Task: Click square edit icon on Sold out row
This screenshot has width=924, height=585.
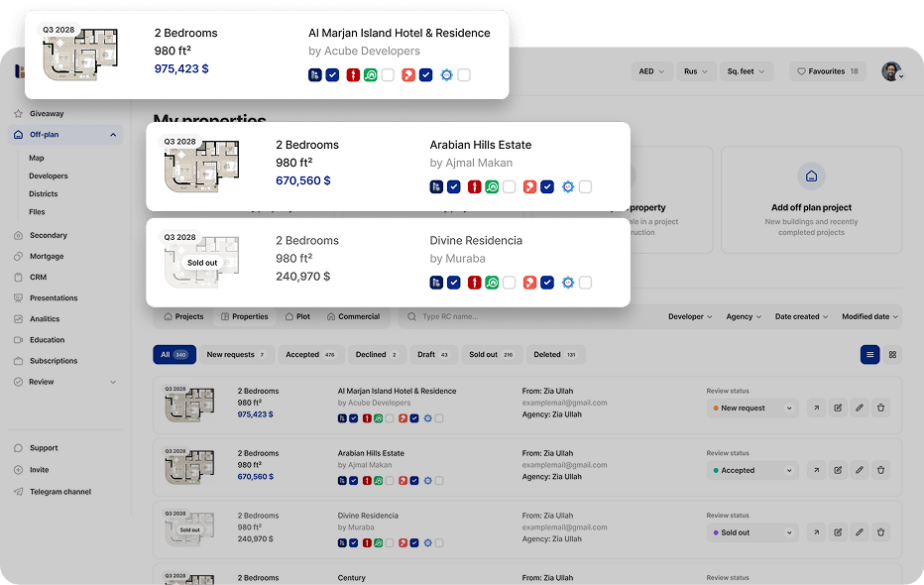Action: (x=838, y=532)
